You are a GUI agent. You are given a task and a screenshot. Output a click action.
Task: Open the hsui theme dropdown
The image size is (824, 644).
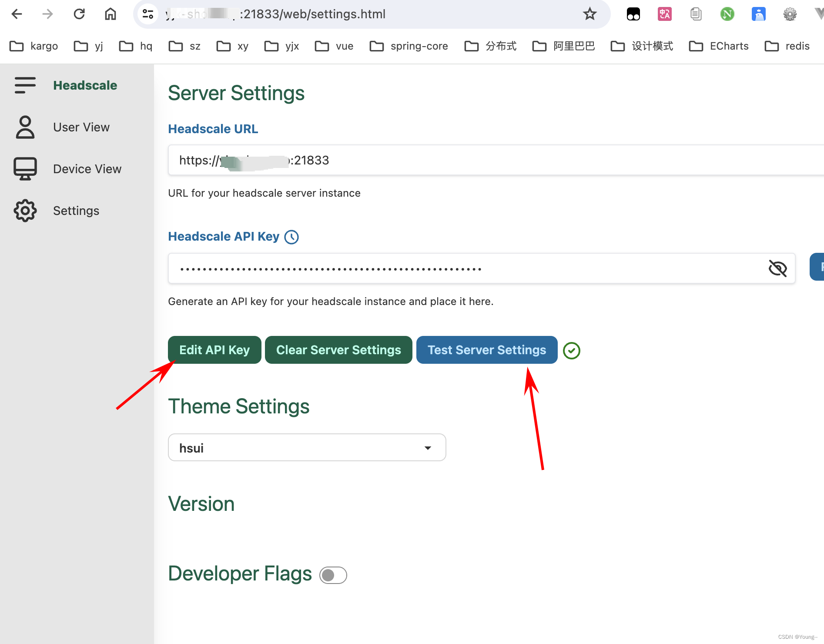(x=307, y=447)
